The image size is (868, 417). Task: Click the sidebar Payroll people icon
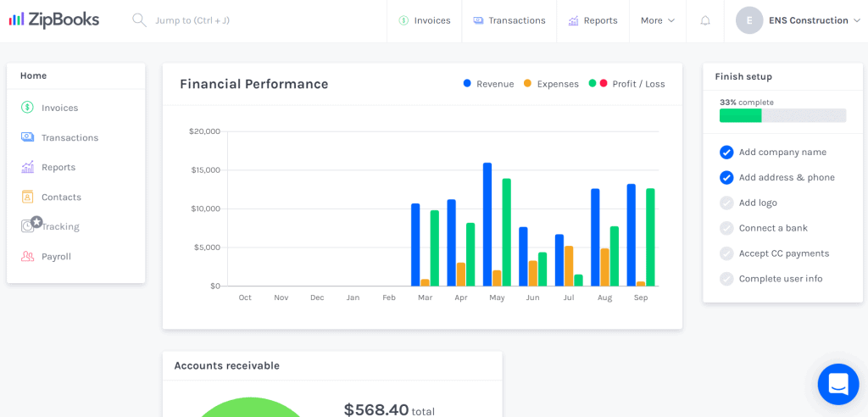tap(28, 257)
